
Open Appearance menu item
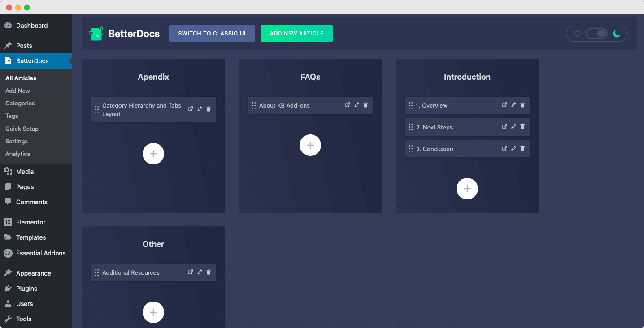36,273
